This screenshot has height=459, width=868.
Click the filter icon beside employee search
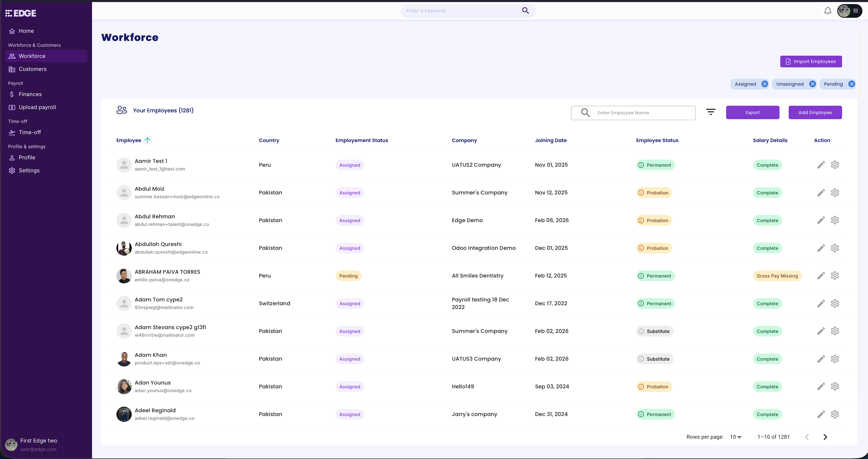[x=711, y=112]
